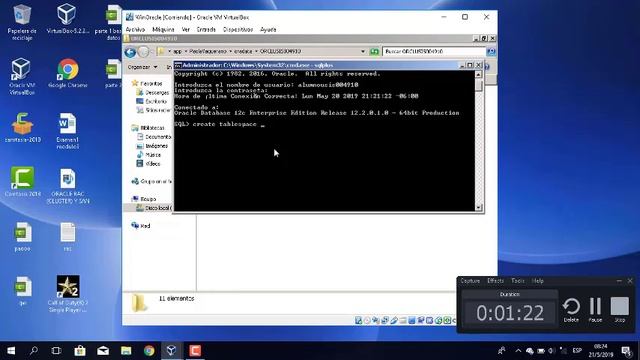This screenshot has width=640, height=360.
Task: Open Descargas in the navigation pane
Action: point(153,93)
